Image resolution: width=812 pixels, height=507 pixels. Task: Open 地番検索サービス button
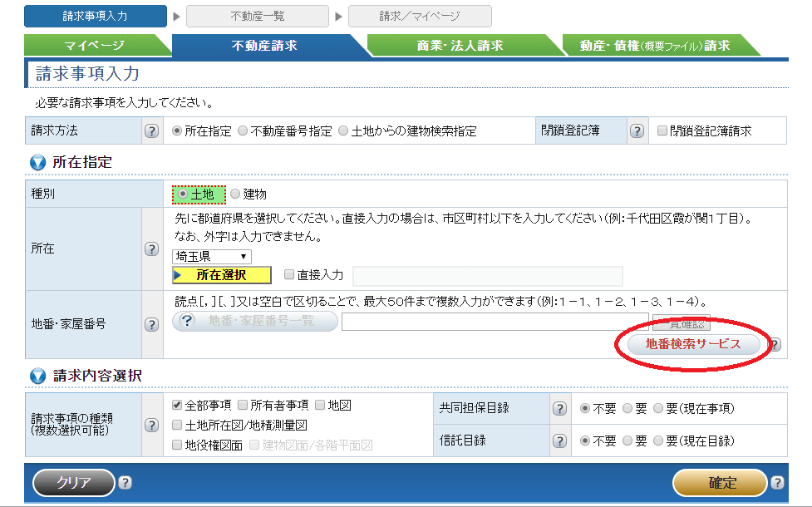pos(693,344)
